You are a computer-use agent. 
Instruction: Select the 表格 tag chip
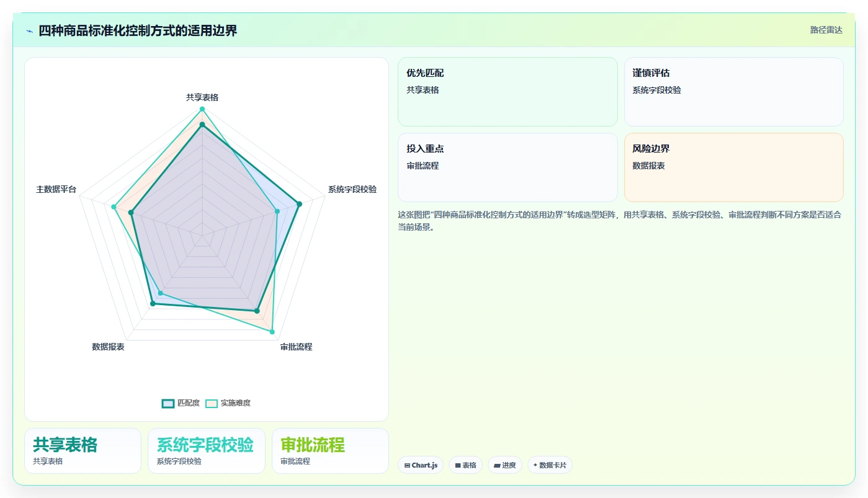tap(465, 465)
